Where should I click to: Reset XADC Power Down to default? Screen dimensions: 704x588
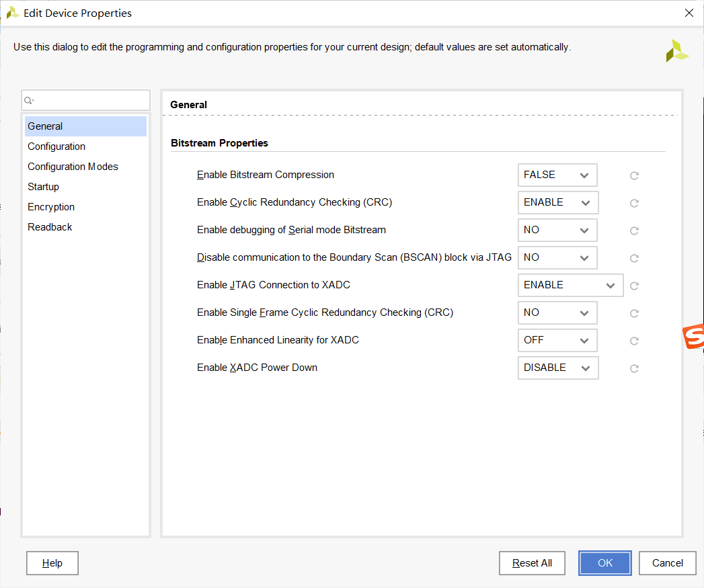tap(634, 368)
